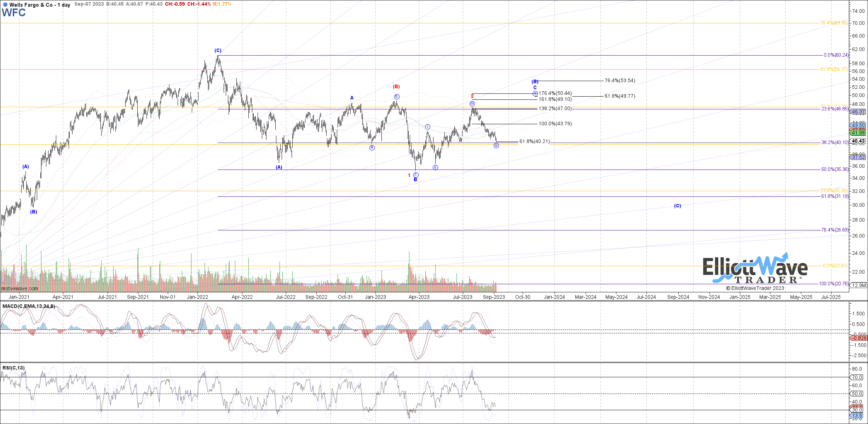868x424 pixels.
Task: Click the 37.52 price tag on axis
Action: pos(858,157)
